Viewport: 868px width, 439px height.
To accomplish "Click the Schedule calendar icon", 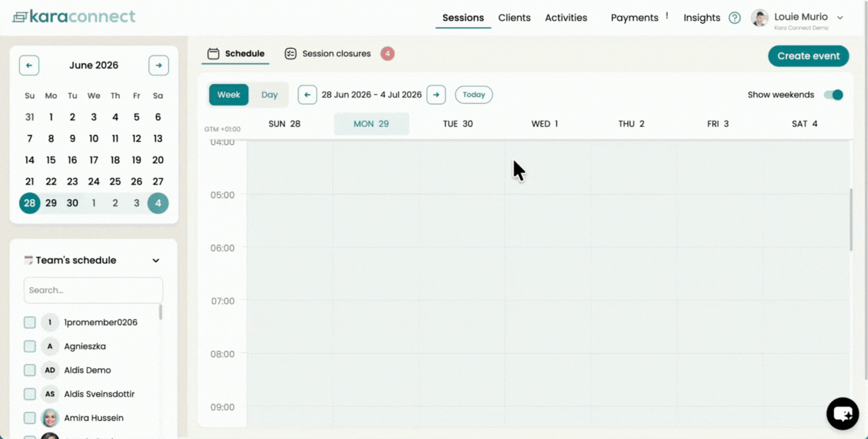I will click(x=214, y=54).
